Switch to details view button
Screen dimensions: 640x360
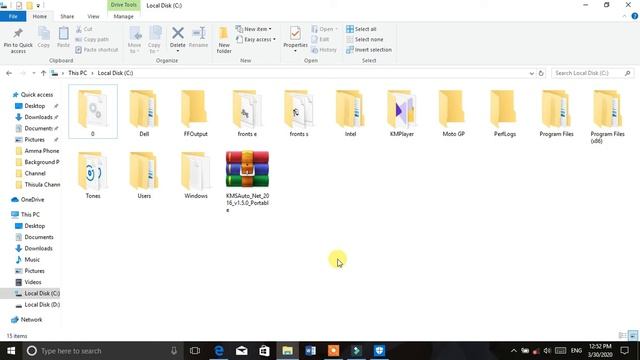622,336
